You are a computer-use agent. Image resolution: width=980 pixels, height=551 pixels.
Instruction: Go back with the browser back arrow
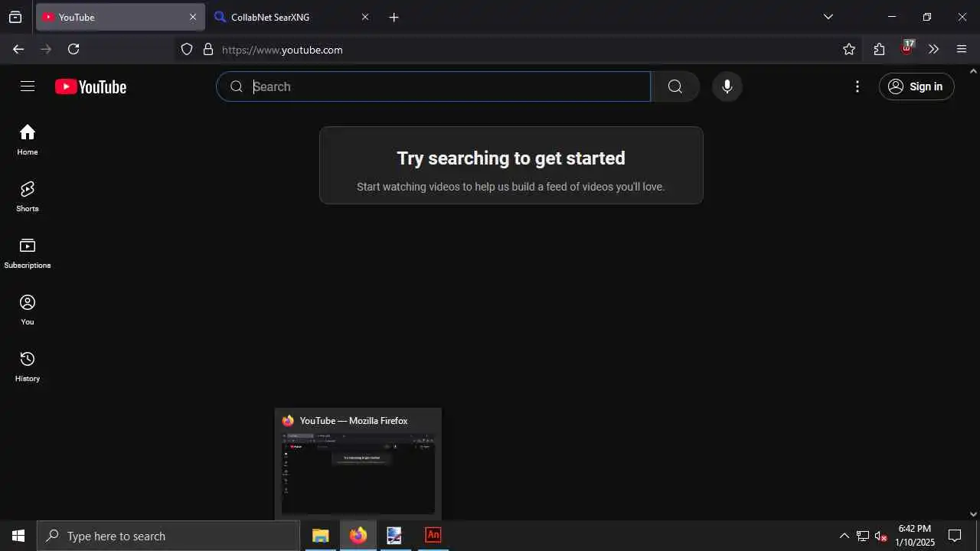(x=18, y=49)
